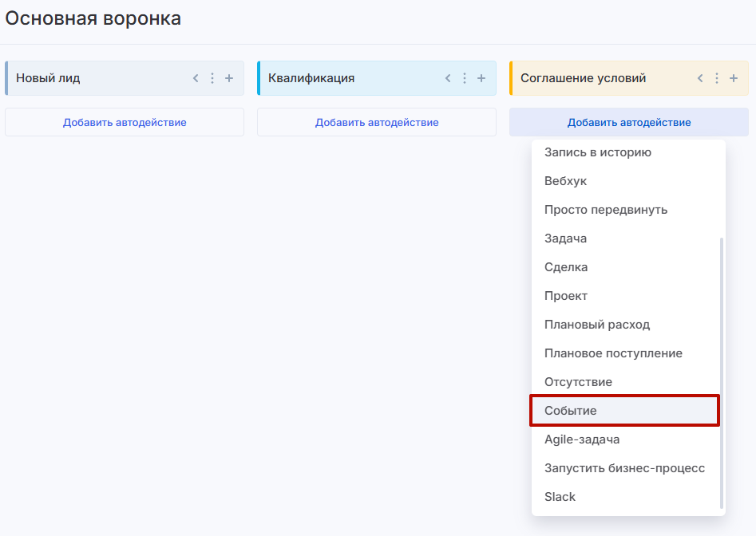Click left arrow in Квалификация header
756x536 pixels.
point(448,78)
